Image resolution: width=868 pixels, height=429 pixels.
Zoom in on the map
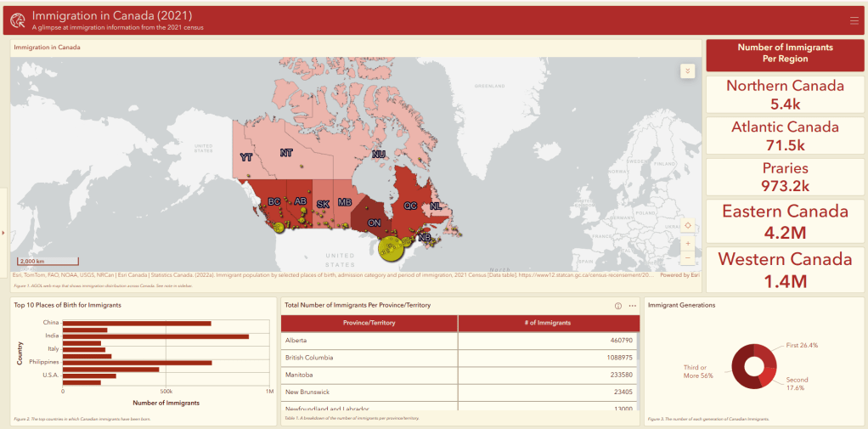687,244
